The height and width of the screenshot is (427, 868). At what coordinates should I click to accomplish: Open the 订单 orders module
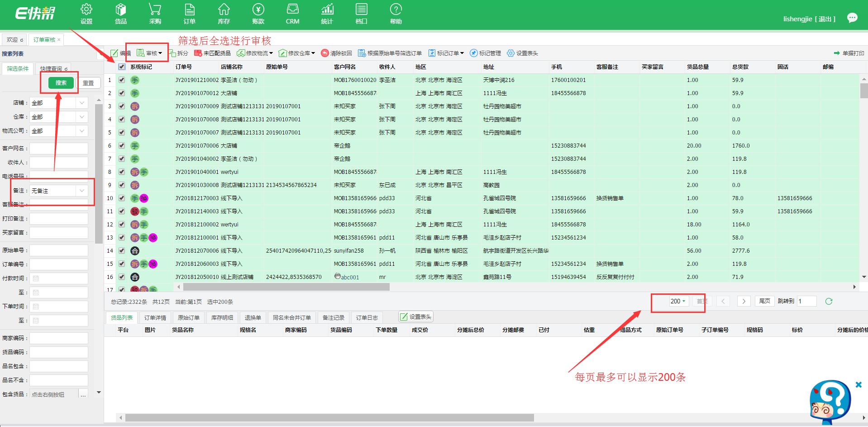(x=190, y=14)
